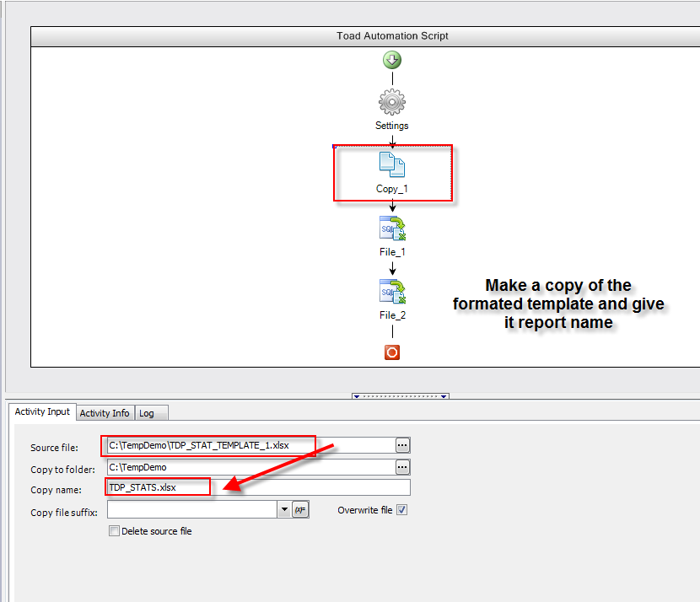Image resolution: width=700 pixels, height=602 pixels.
Task: Expand the Copy file suffix dropdown
Action: point(284,509)
